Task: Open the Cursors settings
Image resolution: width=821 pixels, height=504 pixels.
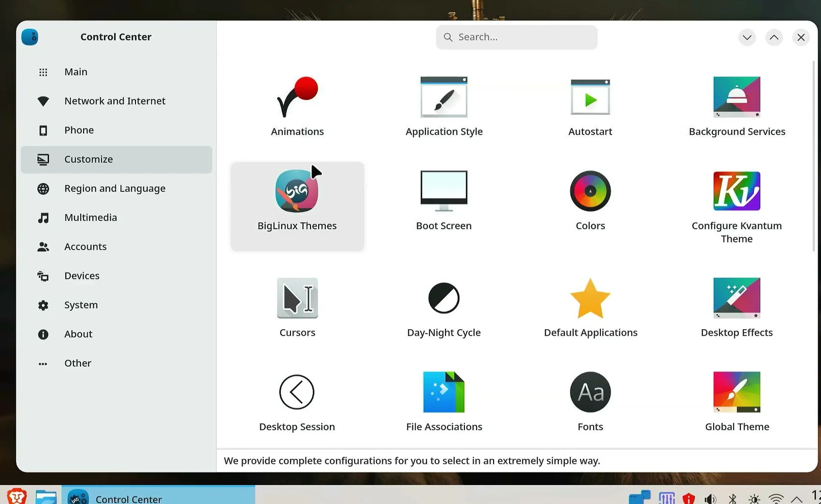Action: click(x=297, y=308)
